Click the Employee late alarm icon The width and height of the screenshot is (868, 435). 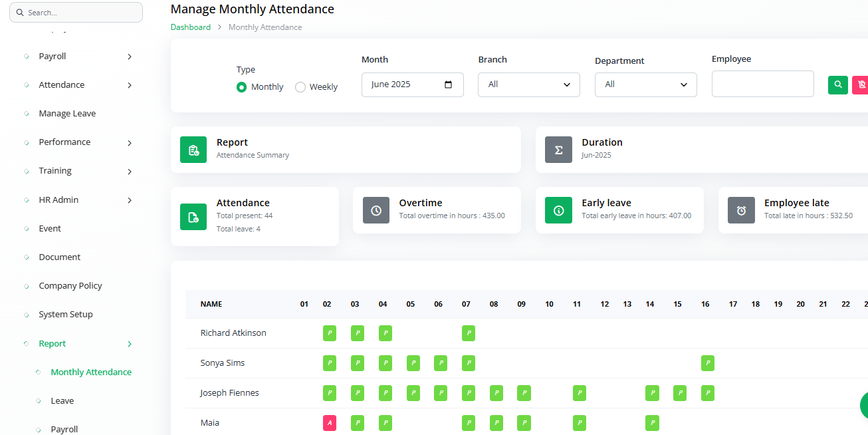click(741, 210)
